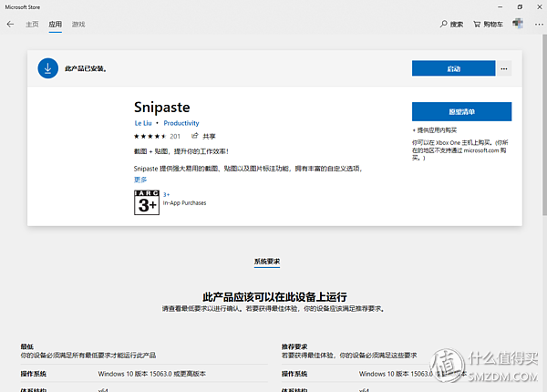Click the blue download circle icon
Viewport: 547px width, 392px height.
47,68
